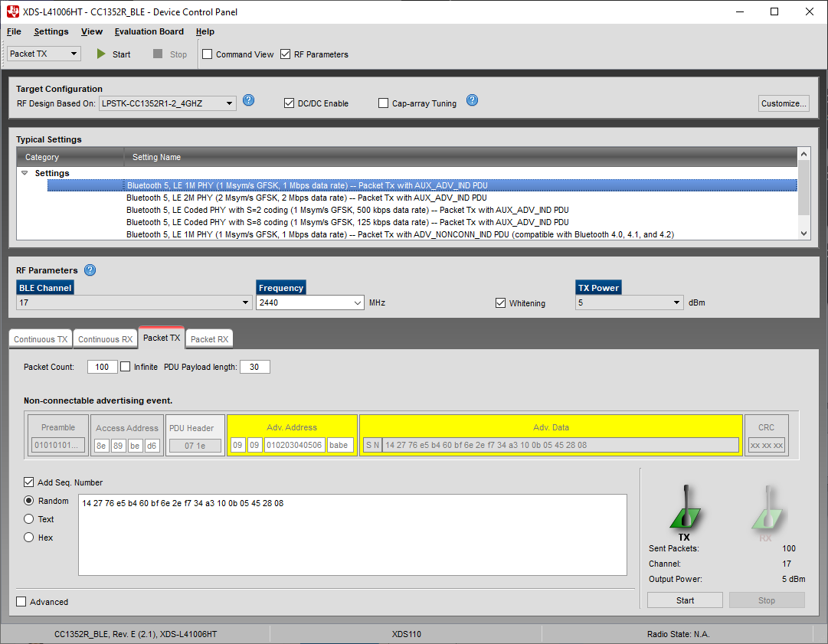The width and height of the screenshot is (828, 644).
Task: Click the Packet Count input field
Action: pyautogui.click(x=102, y=367)
